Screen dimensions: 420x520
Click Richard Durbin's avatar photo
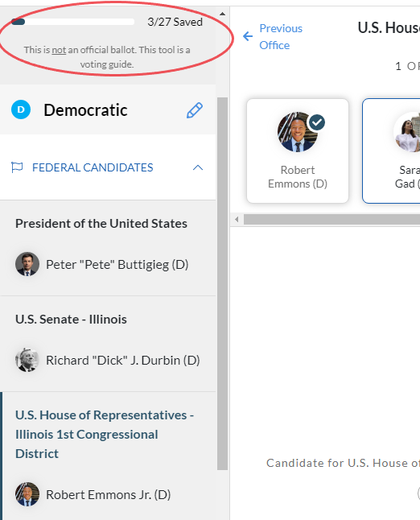tap(27, 360)
